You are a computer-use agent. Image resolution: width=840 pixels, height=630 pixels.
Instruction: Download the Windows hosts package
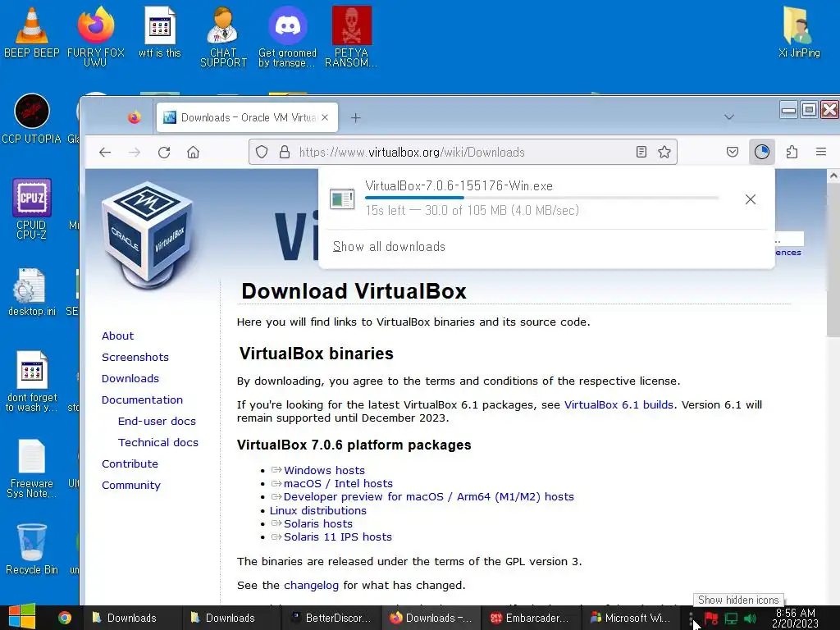point(324,470)
